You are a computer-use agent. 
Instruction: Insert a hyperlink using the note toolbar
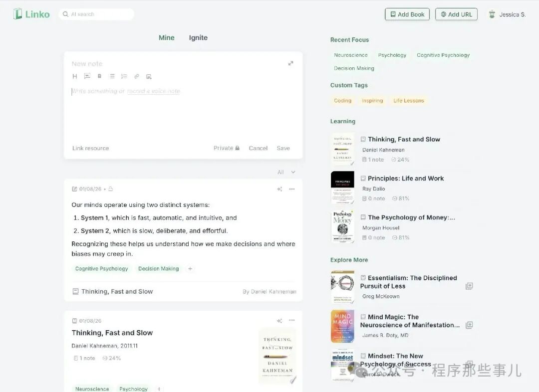click(136, 76)
